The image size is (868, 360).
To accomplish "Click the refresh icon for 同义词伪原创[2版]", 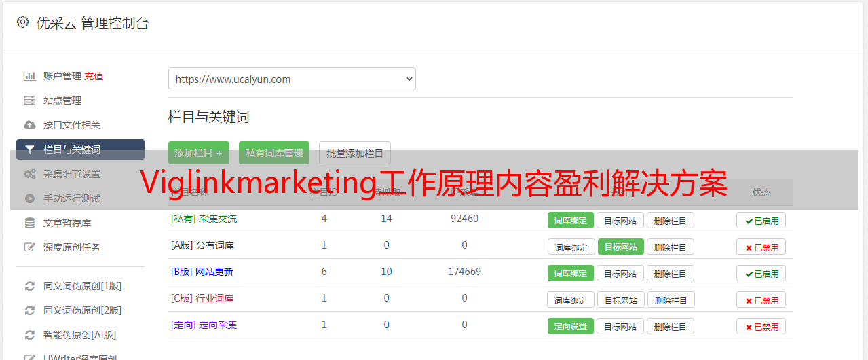I will coord(29,310).
